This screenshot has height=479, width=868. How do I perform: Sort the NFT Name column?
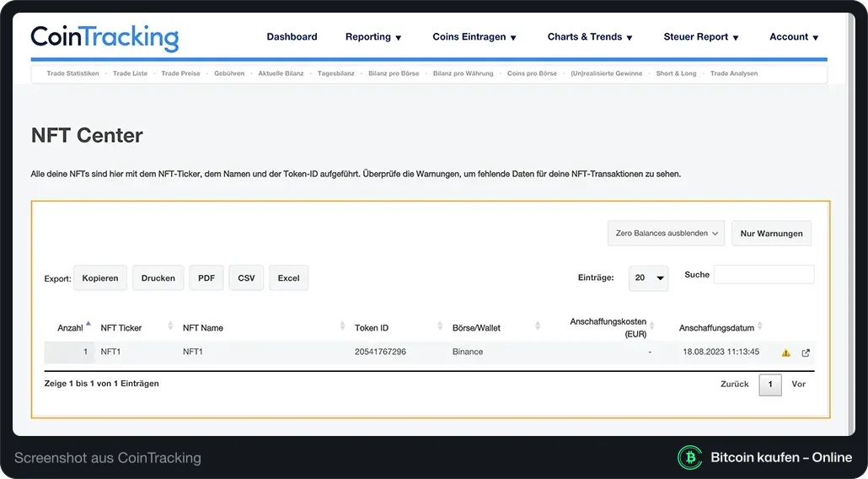pos(342,326)
